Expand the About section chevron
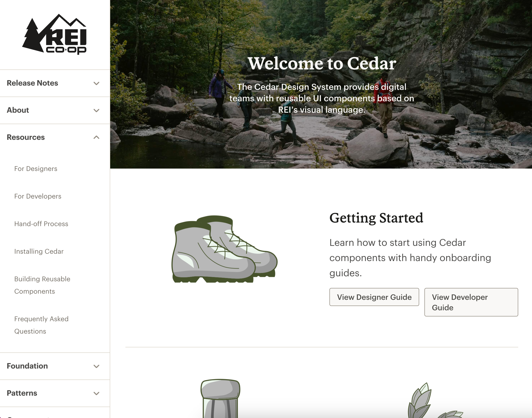This screenshot has height=418, width=532. pyautogui.click(x=97, y=111)
